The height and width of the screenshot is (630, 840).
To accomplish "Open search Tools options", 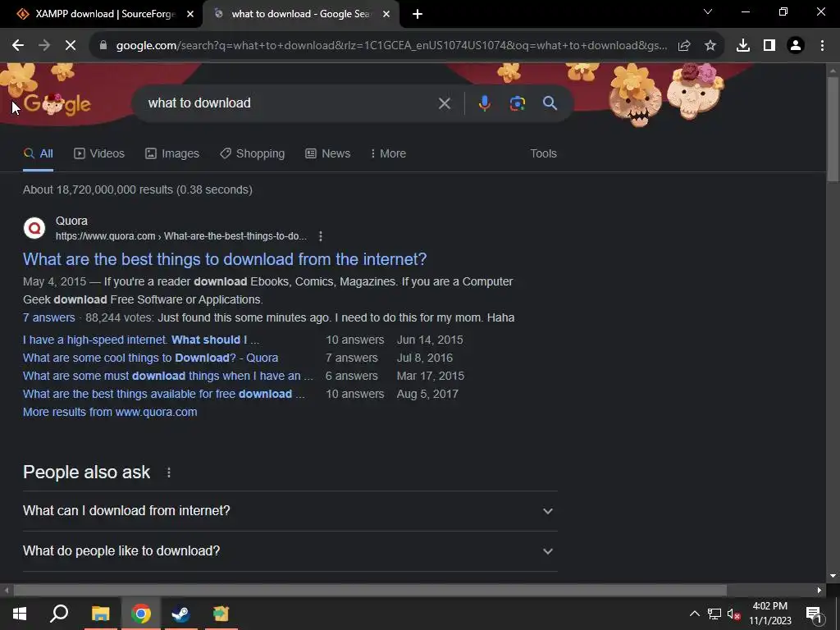I will pos(543,153).
